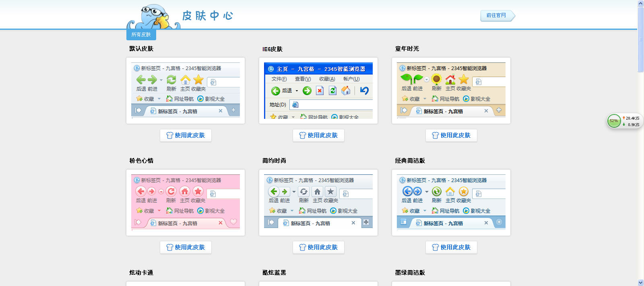The width and height of the screenshot is (644, 286).
Task: Click the green sprout back icon in 童年时光 preview
Action: click(407, 79)
